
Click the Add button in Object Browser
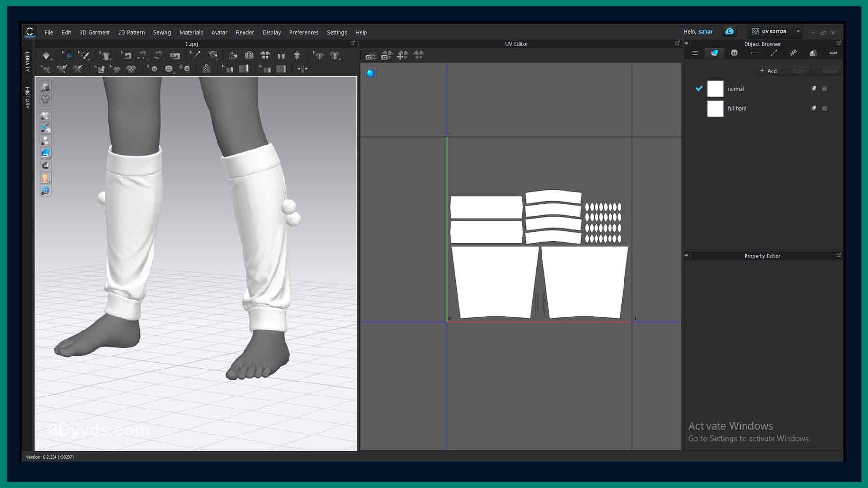[x=768, y=71]
